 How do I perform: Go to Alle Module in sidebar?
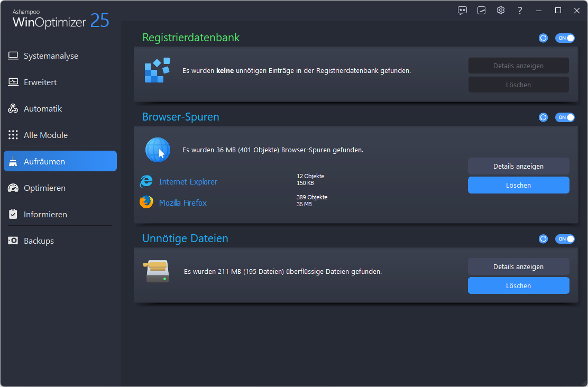tap(45, 135)
